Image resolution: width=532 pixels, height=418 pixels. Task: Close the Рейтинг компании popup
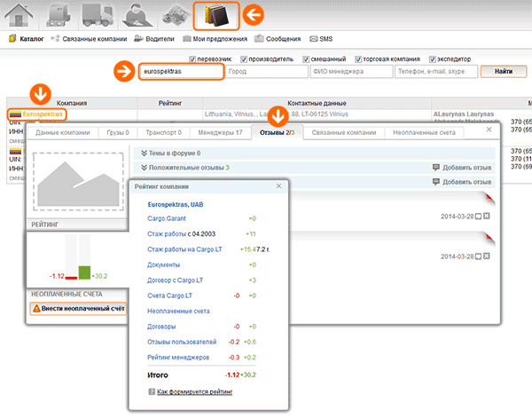click(278, 186)
